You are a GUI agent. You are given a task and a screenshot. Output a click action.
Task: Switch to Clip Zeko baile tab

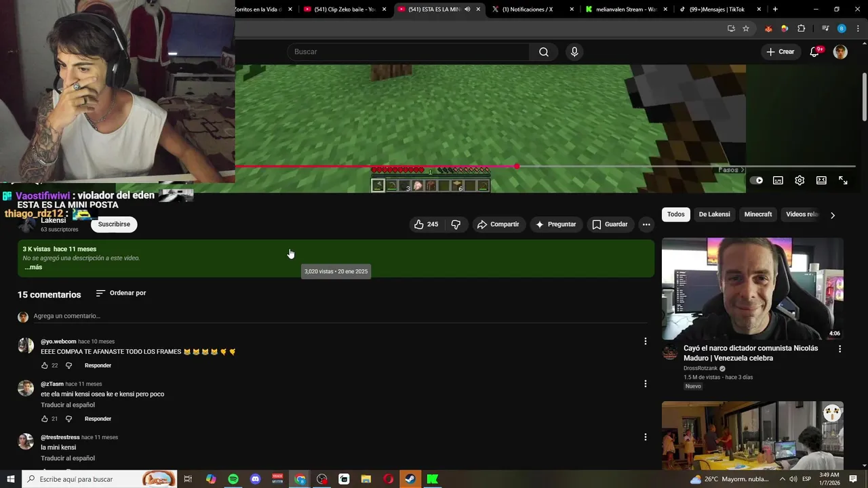point(346,9)
